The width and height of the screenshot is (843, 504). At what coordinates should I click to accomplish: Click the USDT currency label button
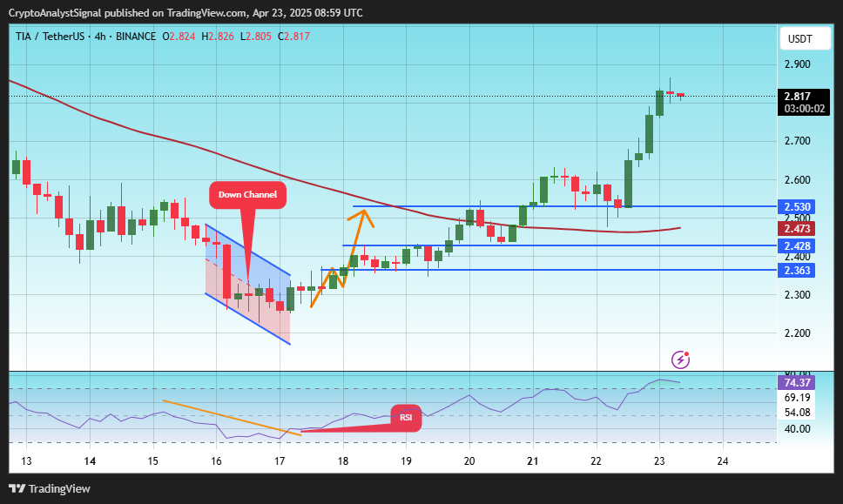click(x=805, y=38)
